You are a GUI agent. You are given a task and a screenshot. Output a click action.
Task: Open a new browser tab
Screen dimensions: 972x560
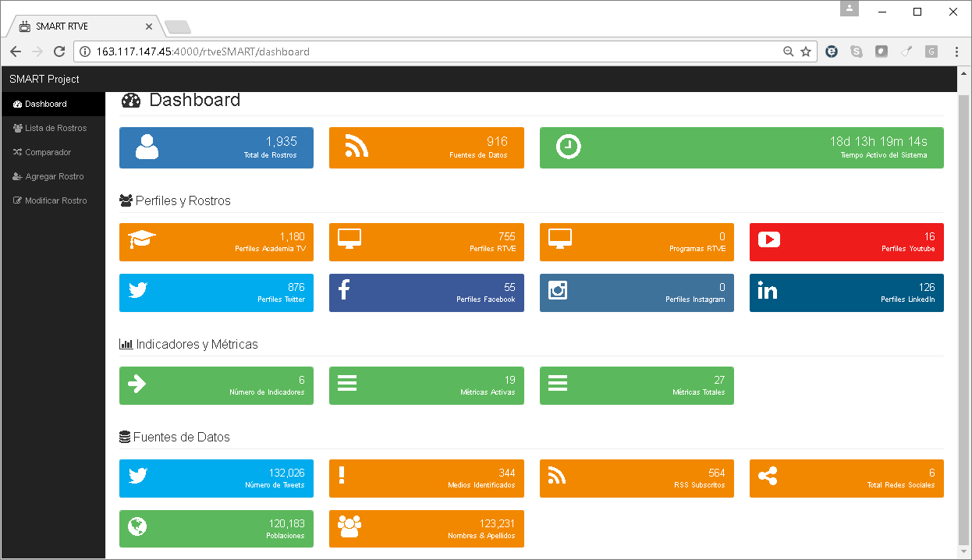pos(178,27)
